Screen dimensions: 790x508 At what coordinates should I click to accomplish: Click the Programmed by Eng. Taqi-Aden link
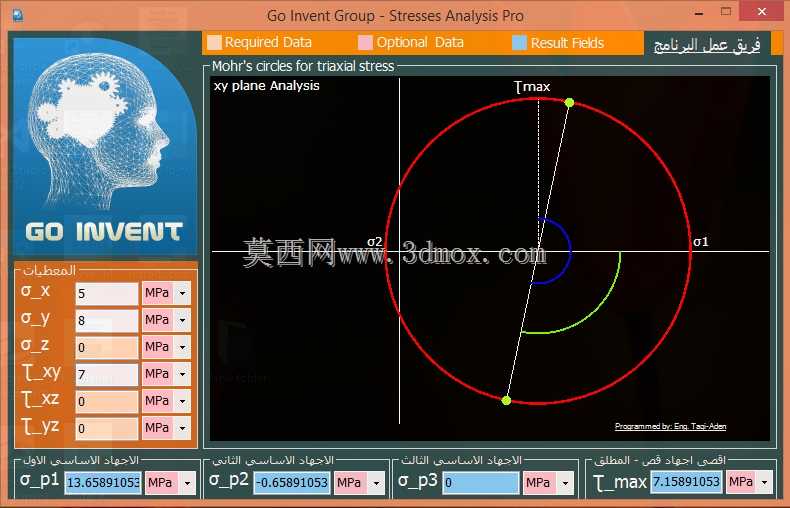coord(671,426)
